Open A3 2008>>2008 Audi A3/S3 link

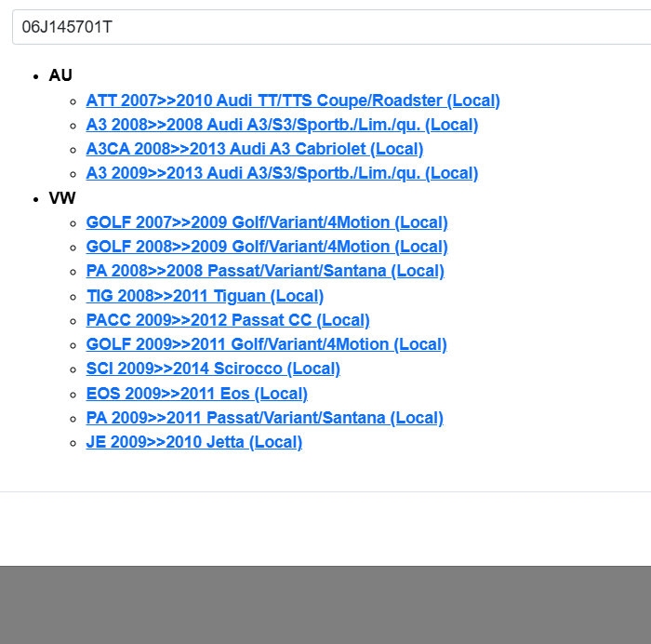tap(282, 125)
